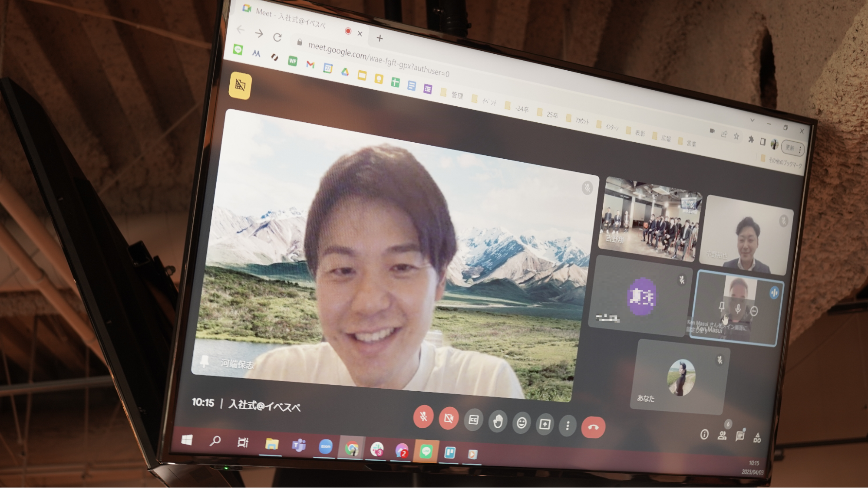
Task: Open a new Chrome tab
Action: pyautogui.click(x=380, y=38)
